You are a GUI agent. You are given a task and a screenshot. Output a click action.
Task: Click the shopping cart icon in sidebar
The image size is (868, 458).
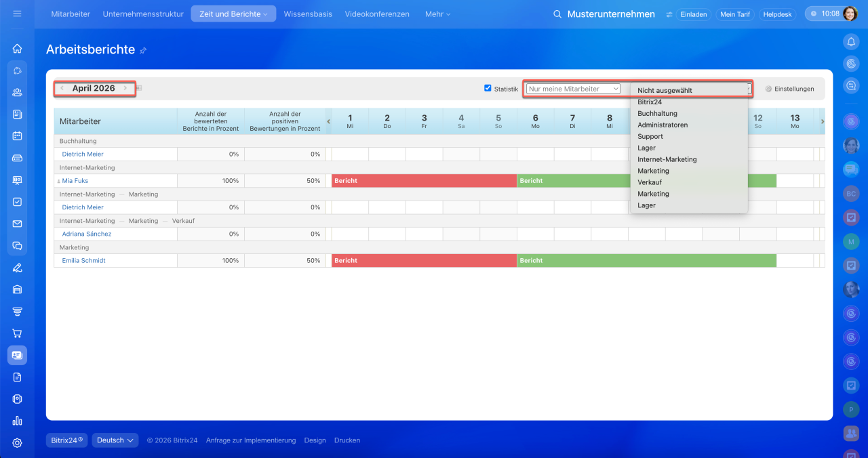pyautogui.click(x=17, y=333)
